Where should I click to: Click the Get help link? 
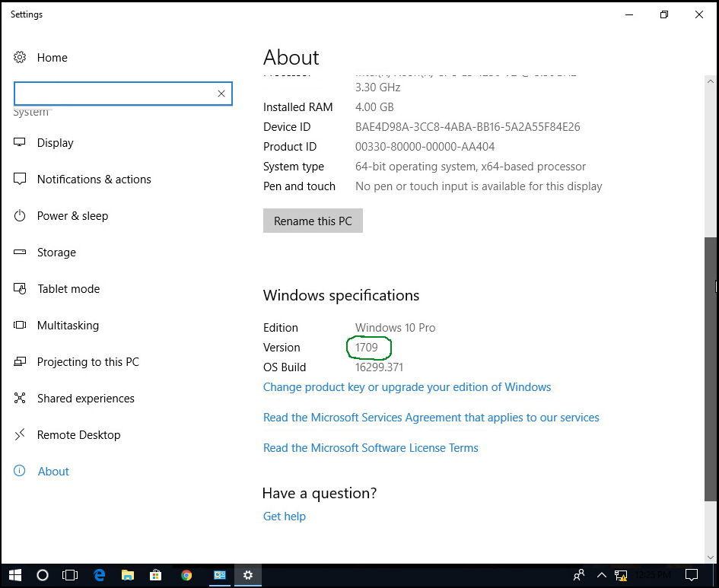coord(285,516)
